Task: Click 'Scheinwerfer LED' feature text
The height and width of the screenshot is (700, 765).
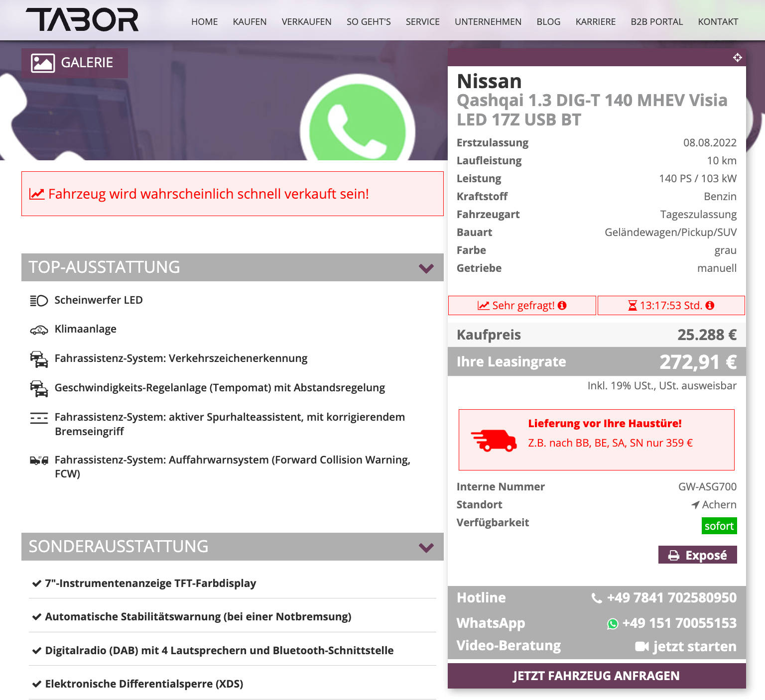Action: tap(99, 300)
